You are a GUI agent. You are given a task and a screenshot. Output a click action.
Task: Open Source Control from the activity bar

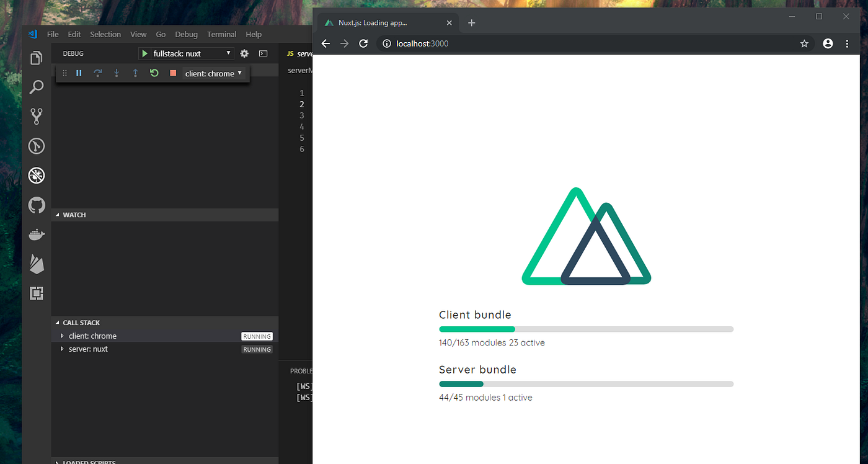coord(36,116)
